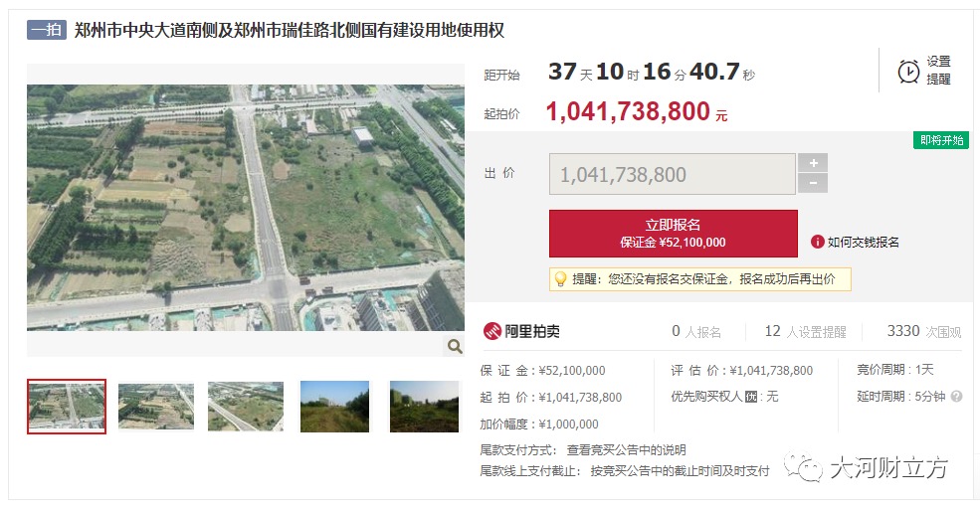Select the second aerial thumbnail

coord(156,407)
